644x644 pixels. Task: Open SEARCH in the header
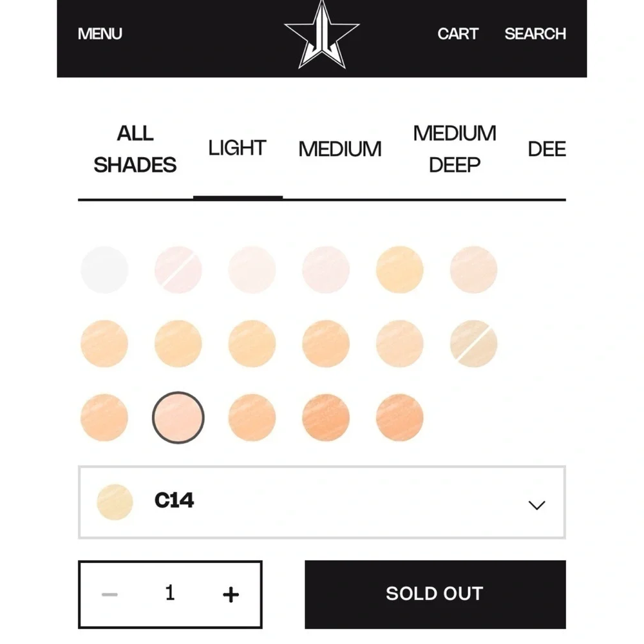click(535, 33)
